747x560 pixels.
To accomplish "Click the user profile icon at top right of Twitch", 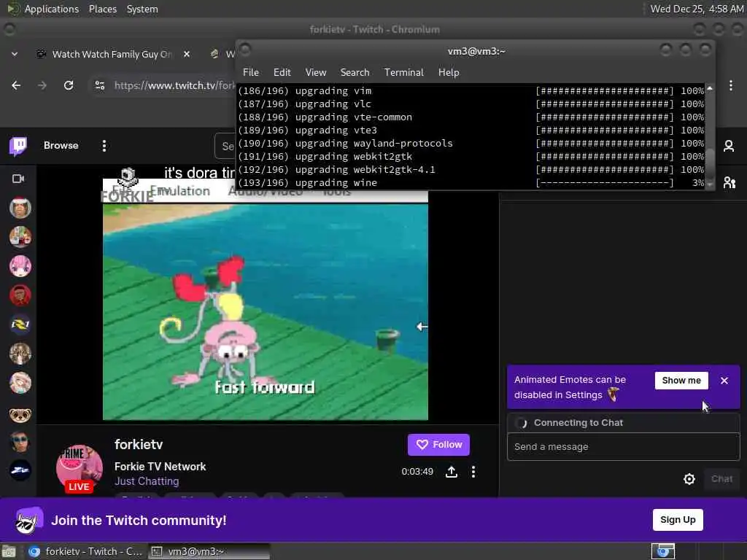I will [x=729, y=146].
